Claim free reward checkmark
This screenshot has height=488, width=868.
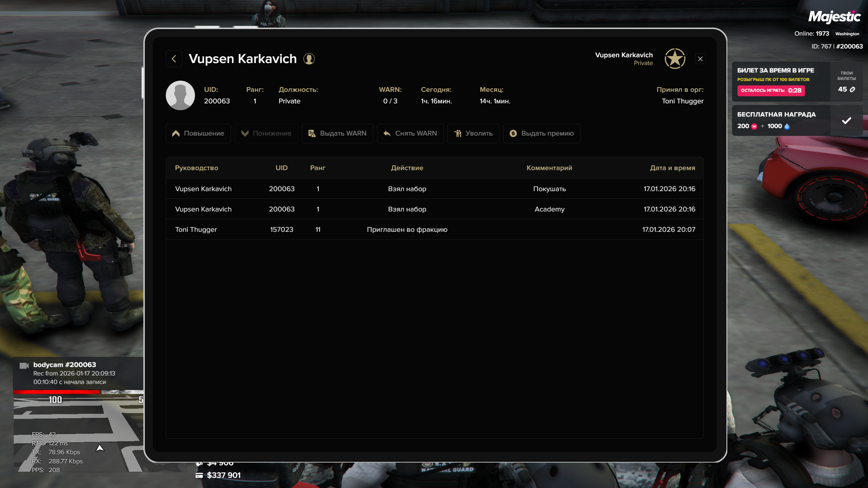846,121
